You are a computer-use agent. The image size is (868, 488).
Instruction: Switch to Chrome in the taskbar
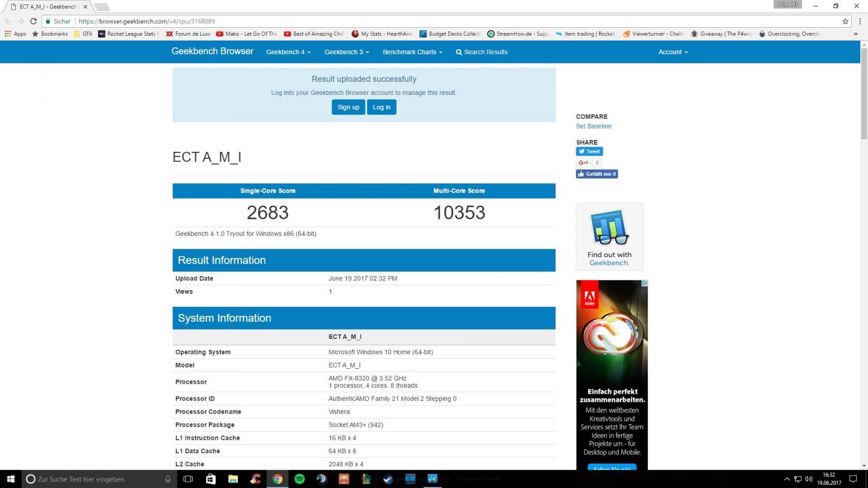point(277,479)
